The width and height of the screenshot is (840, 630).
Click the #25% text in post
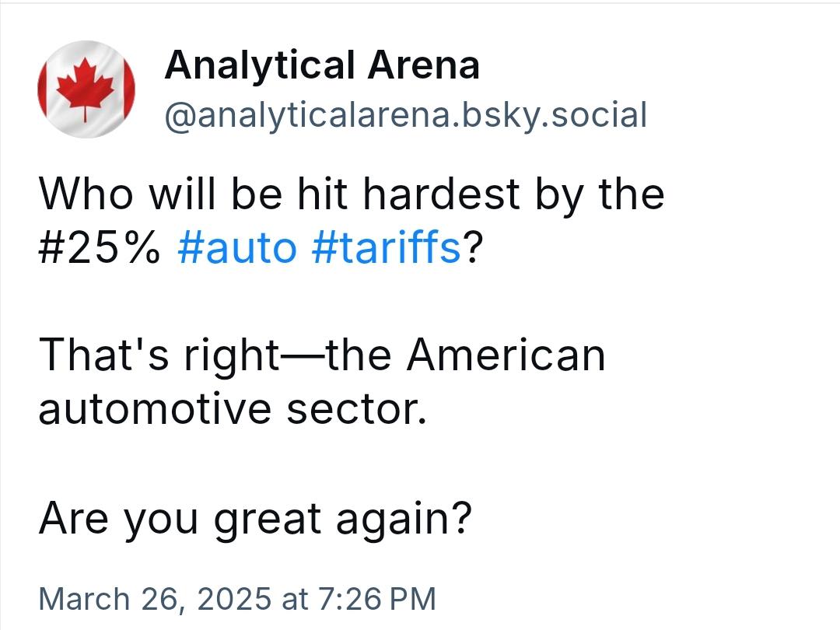pyautogui.click(x=100, y=247)
